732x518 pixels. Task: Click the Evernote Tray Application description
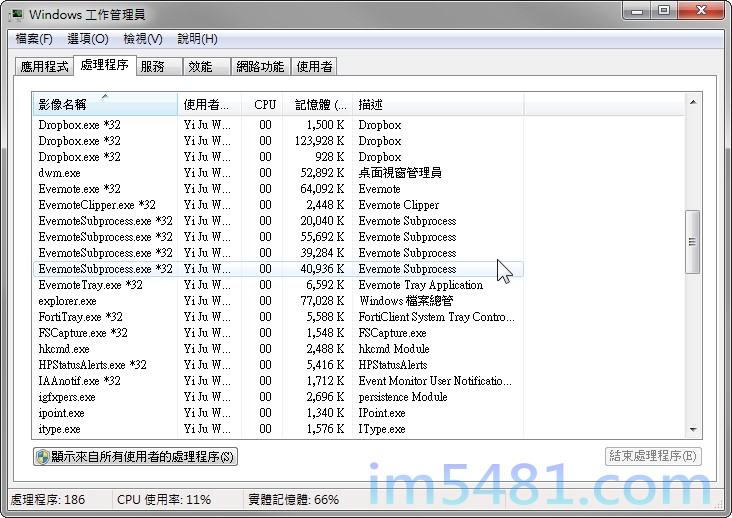[x=421, y=285]
